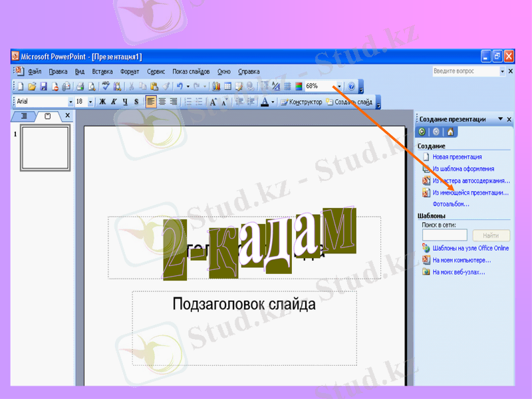Open the Вставка menu
The width and height of the screenshot is (532, 399).
pos(102,71)
